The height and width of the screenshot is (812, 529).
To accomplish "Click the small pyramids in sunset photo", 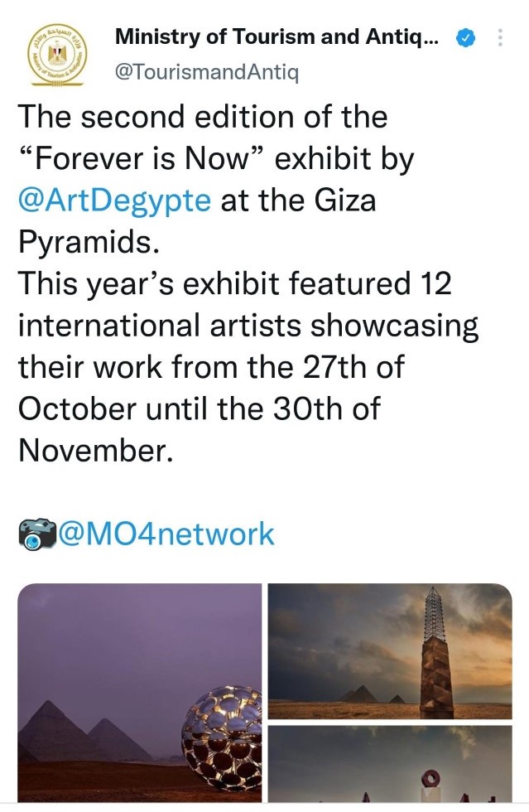I will coord(363,694).
